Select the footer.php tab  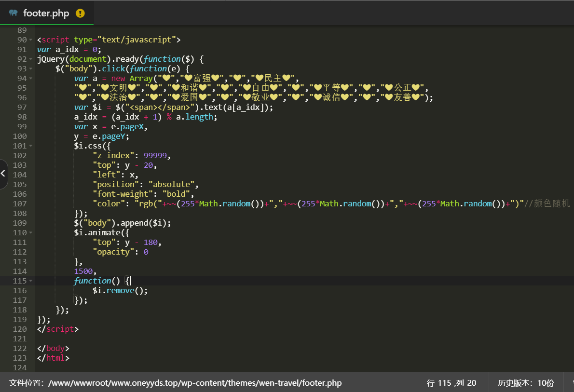[46, 13]
